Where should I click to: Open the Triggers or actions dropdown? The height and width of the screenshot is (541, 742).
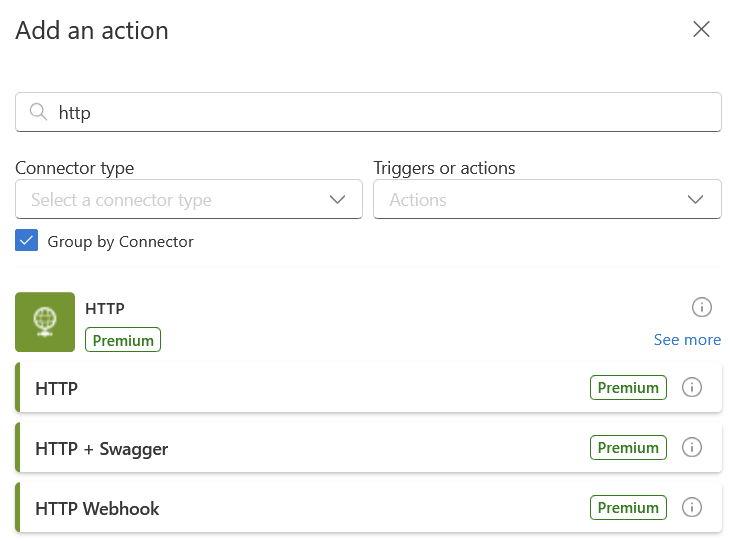click(x=548, y=199)
